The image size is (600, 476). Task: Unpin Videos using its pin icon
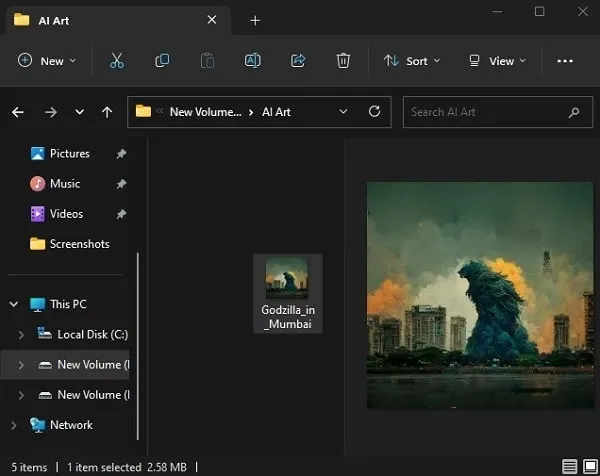tap(121, 214)
